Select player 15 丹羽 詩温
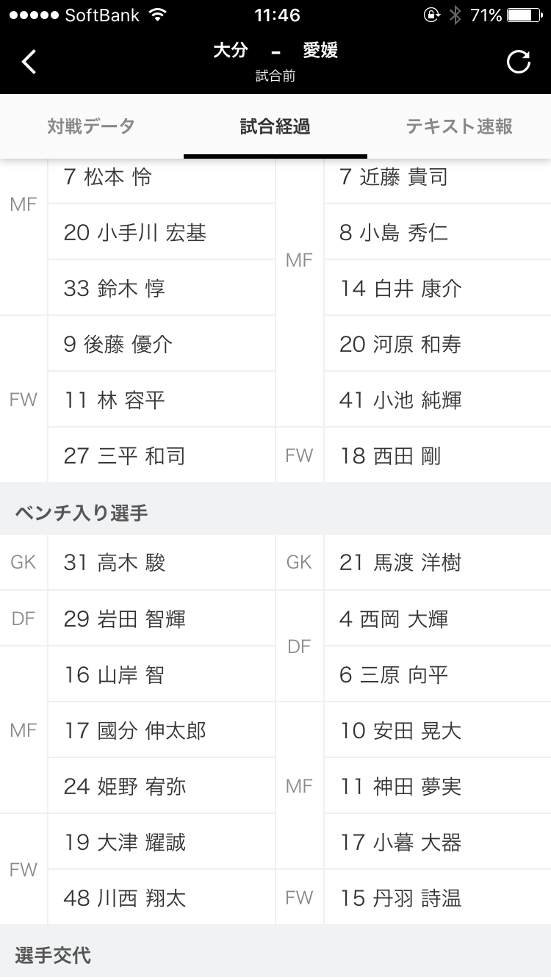The height and width of the screenshot is (980, 551). click(x=400, y=898)
